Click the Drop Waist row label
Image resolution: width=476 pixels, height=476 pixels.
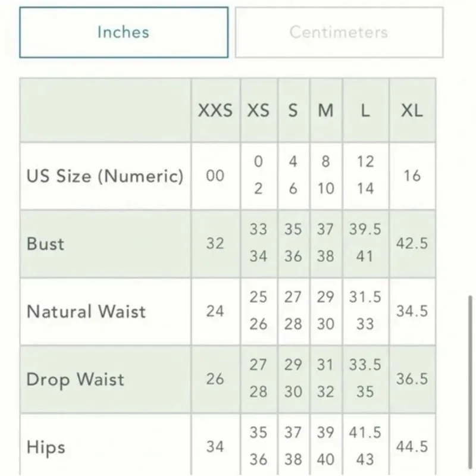[76, 379]
